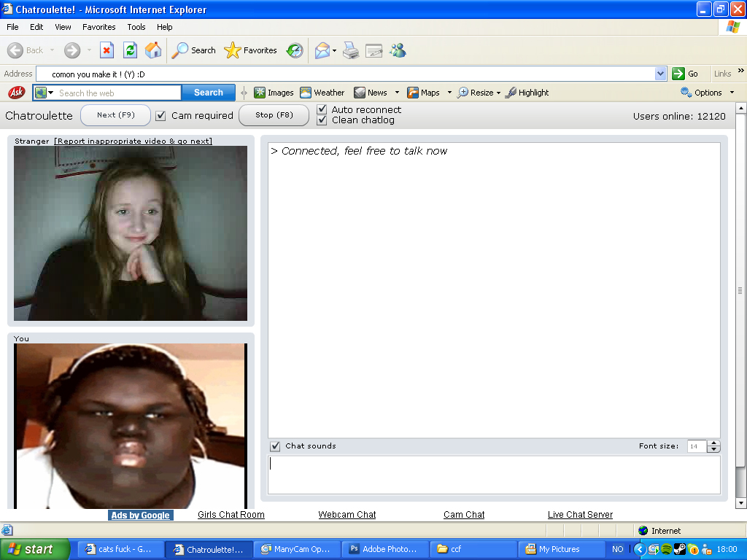The height and width of the screenshot is (560, 747).
Task: Decrease font size with down stepper
Action: click(713, 449)
